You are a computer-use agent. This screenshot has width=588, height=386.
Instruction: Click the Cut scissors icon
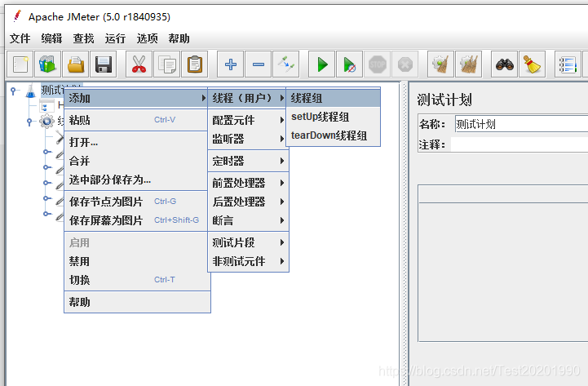[139, 64]
